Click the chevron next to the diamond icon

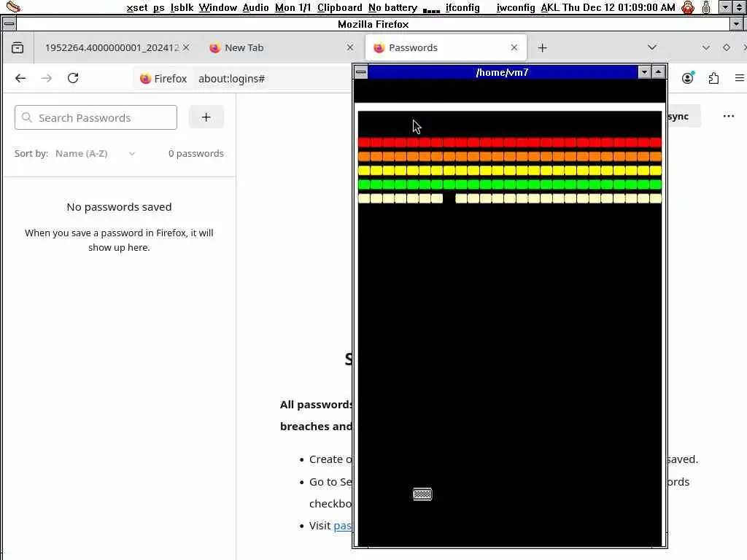click(x=706, y=47)
